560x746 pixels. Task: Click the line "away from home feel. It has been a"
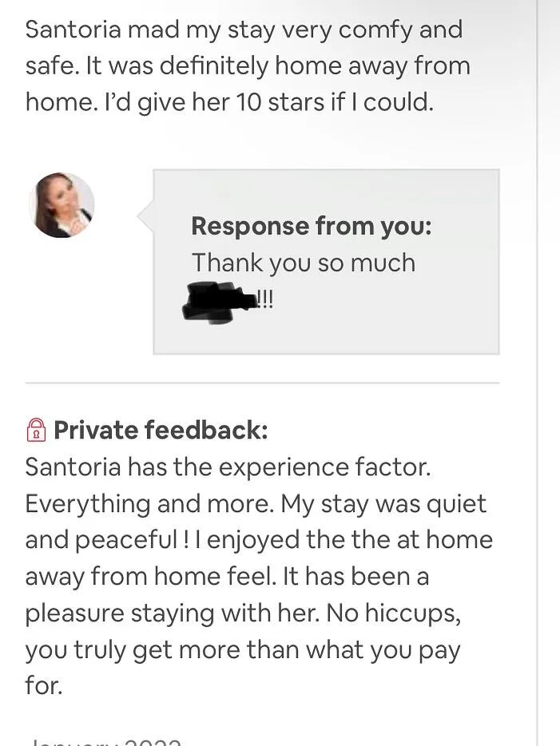click(227, 577)
